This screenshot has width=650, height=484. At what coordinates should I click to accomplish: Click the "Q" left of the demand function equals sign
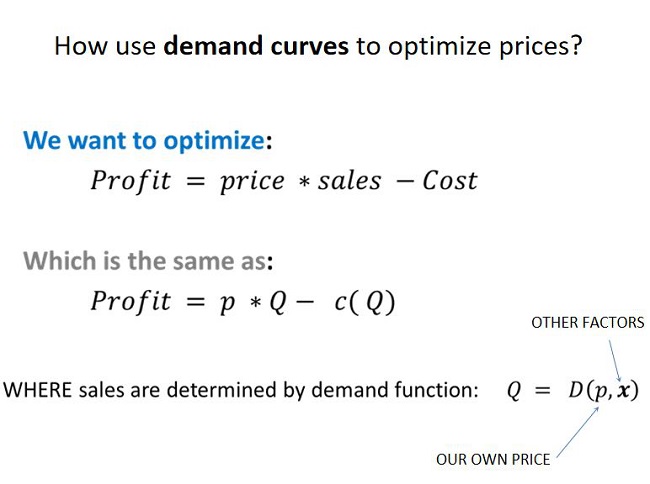coord(514,391)
